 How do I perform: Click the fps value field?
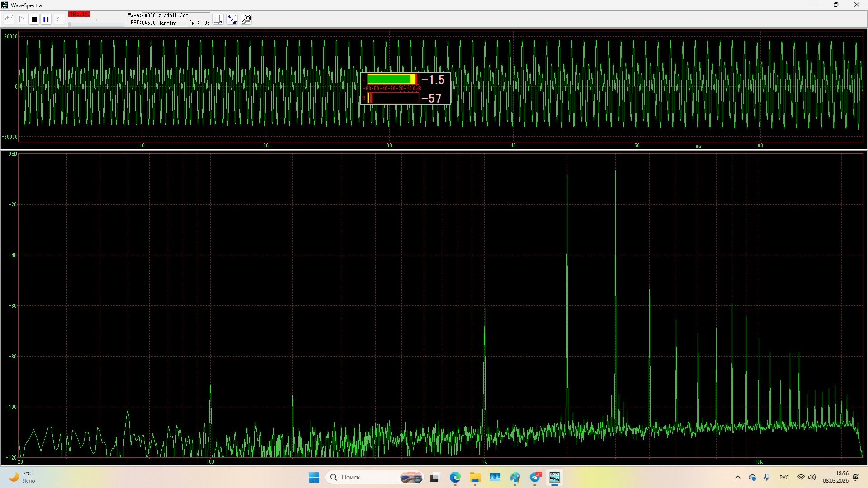pyautogui.click(x=206, y=23)
